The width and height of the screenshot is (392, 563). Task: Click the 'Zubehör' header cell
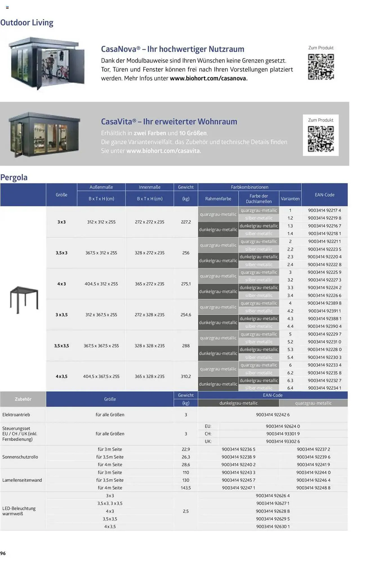click(x=23, y=399)
